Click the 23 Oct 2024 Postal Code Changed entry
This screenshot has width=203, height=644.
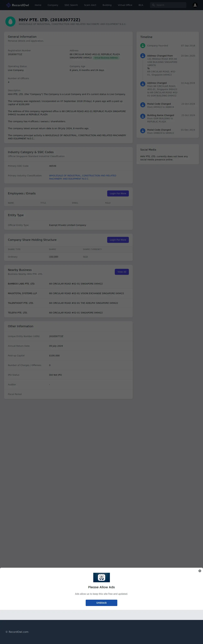168,105
